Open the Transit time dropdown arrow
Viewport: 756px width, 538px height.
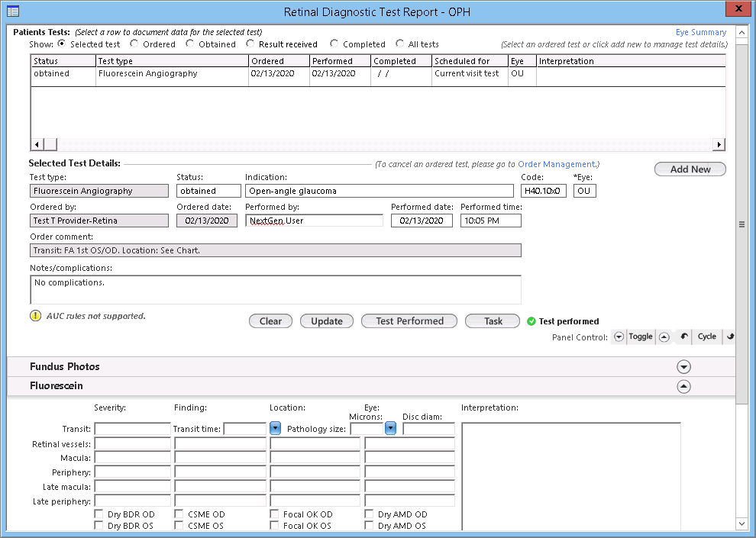tap(275, 428)
